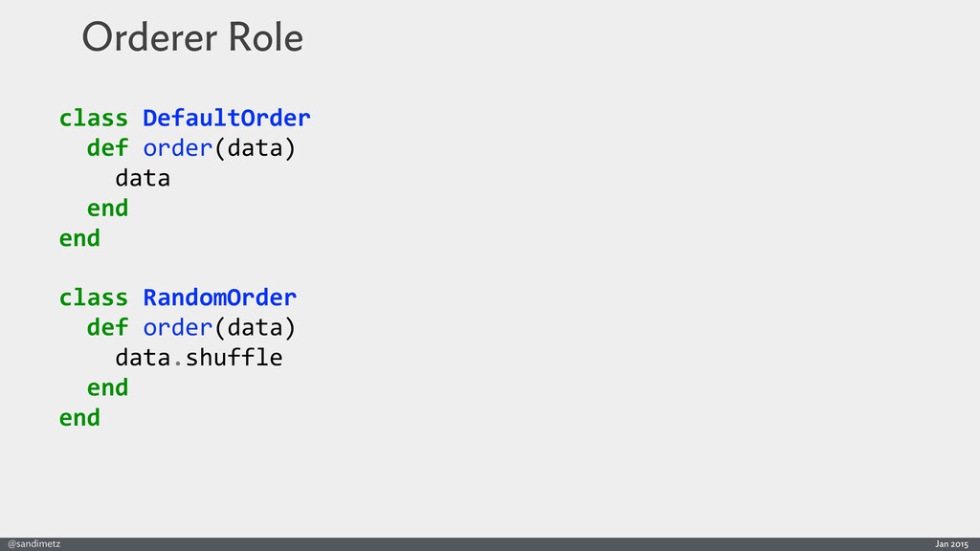Click "data" just before ".shuffle"
Screen dimensions: 980x551
(x=143, y=358)
